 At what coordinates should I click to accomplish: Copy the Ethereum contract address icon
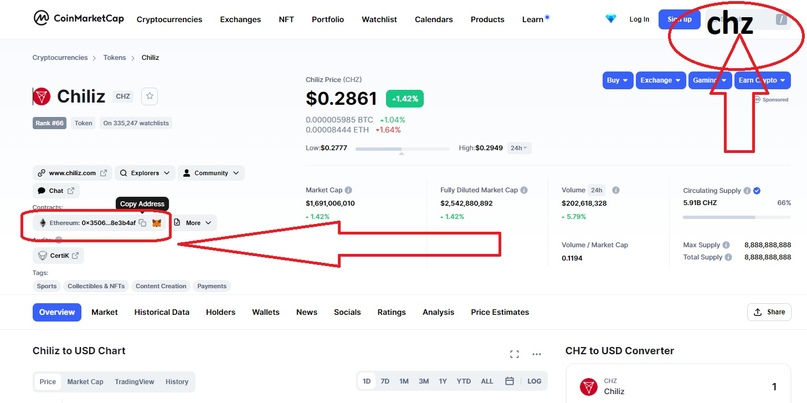[143, 223]
